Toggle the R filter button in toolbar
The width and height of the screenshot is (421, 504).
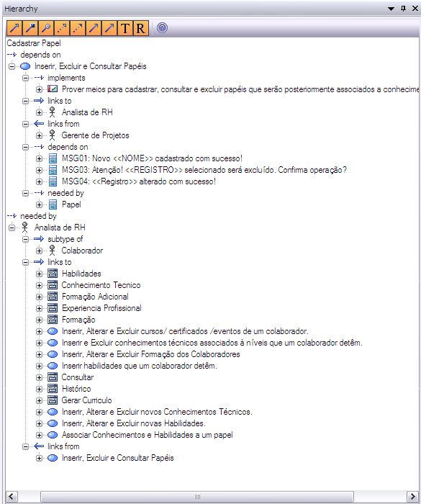click(x=141, y=28)
